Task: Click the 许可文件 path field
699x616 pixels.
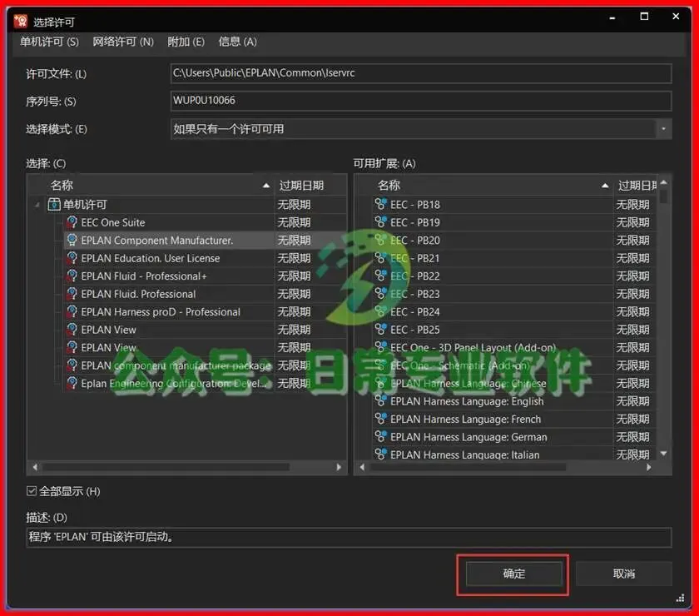Action: [x=421, y=73]
